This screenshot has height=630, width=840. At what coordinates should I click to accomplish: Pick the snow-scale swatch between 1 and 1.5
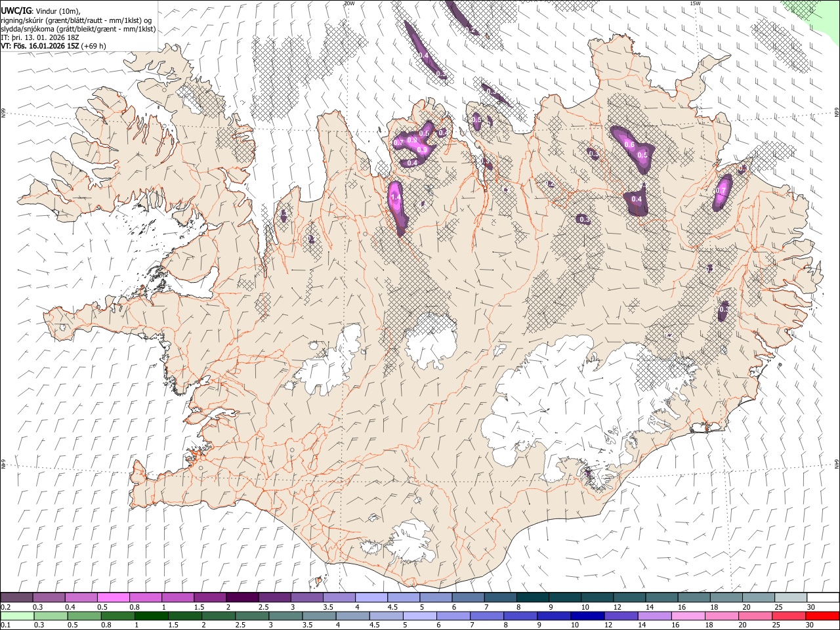coord(178,597)
